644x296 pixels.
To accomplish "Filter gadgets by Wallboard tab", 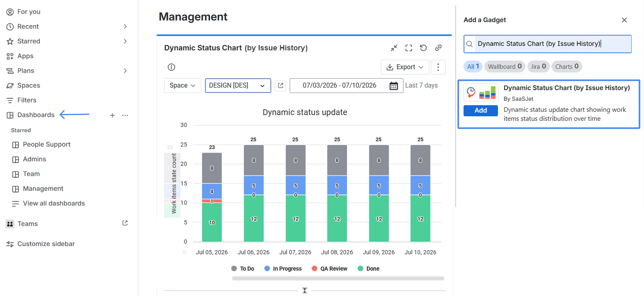I will tap(504, 66).
